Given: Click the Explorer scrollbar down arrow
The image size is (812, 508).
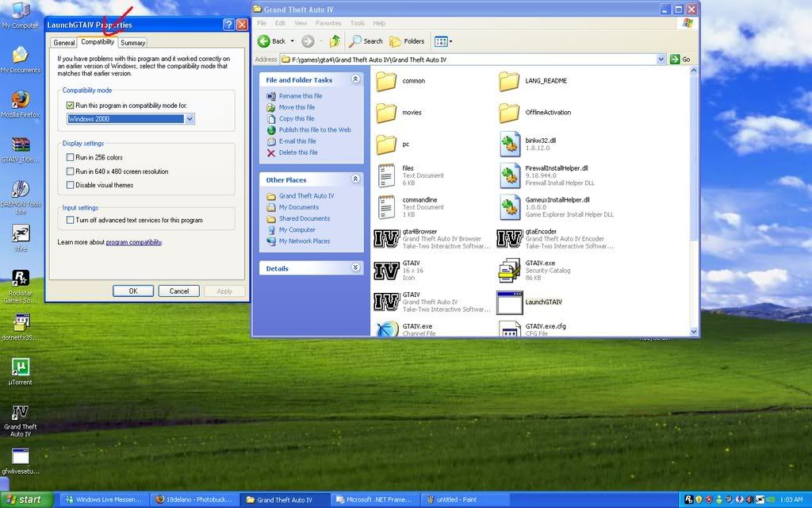Looking at the screenshot, I should pyautogui.click(x=694, y=331).
